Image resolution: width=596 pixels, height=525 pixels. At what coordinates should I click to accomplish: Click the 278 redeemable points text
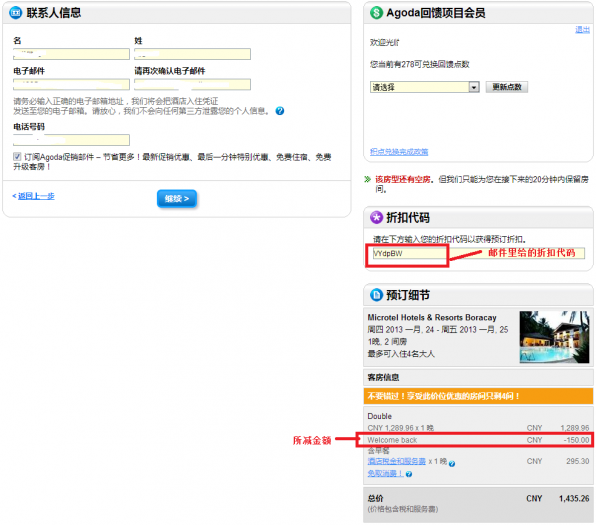coord(420,64)
